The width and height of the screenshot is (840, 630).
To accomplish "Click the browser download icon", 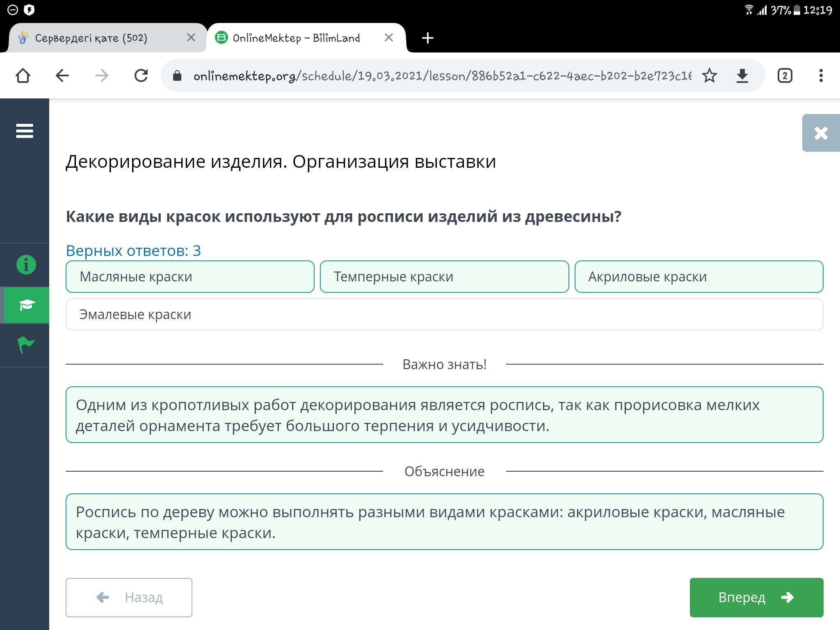I will pyautogui.click(x=742, y=76).
